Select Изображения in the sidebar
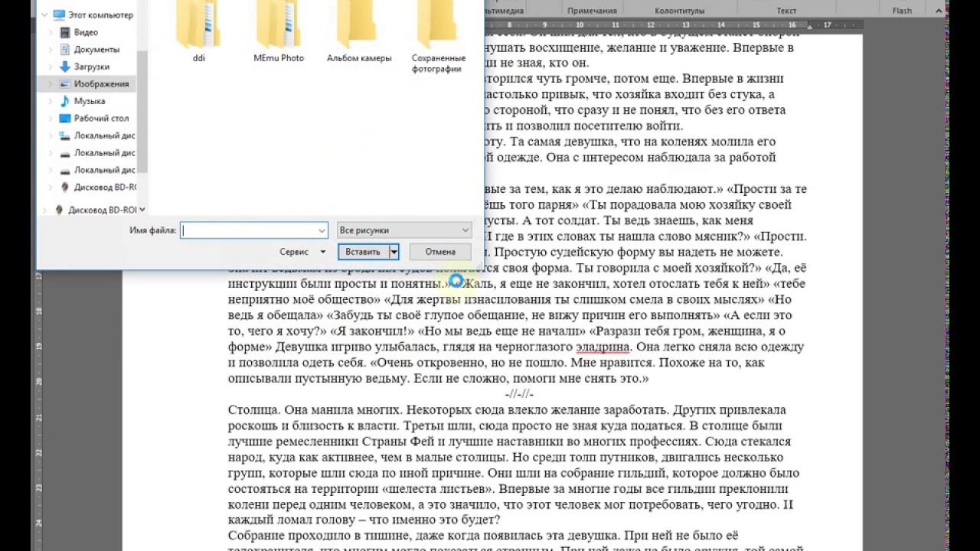980x551 pixels. tap(101, 83)
